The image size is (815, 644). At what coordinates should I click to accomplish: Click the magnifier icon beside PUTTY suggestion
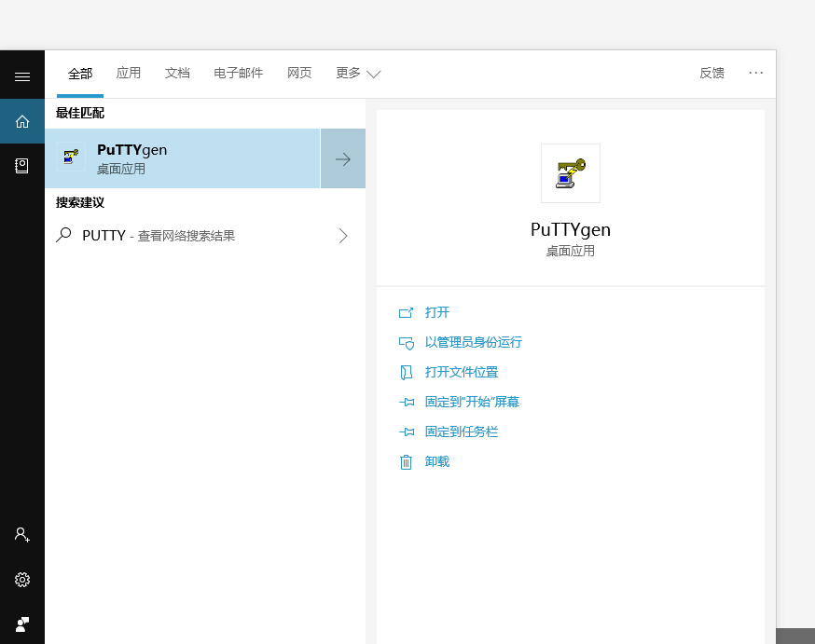click(63, 235)
